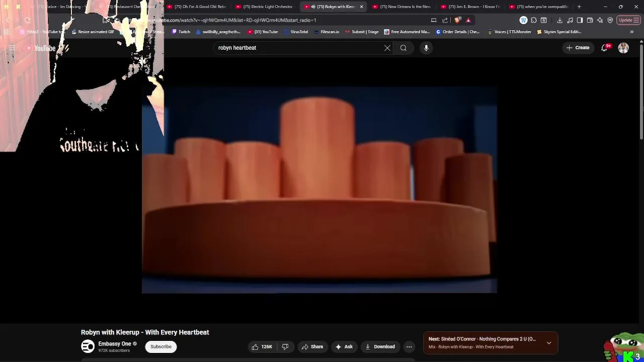Open the browser downloads icon
The image size is (644, 362).
559,20
